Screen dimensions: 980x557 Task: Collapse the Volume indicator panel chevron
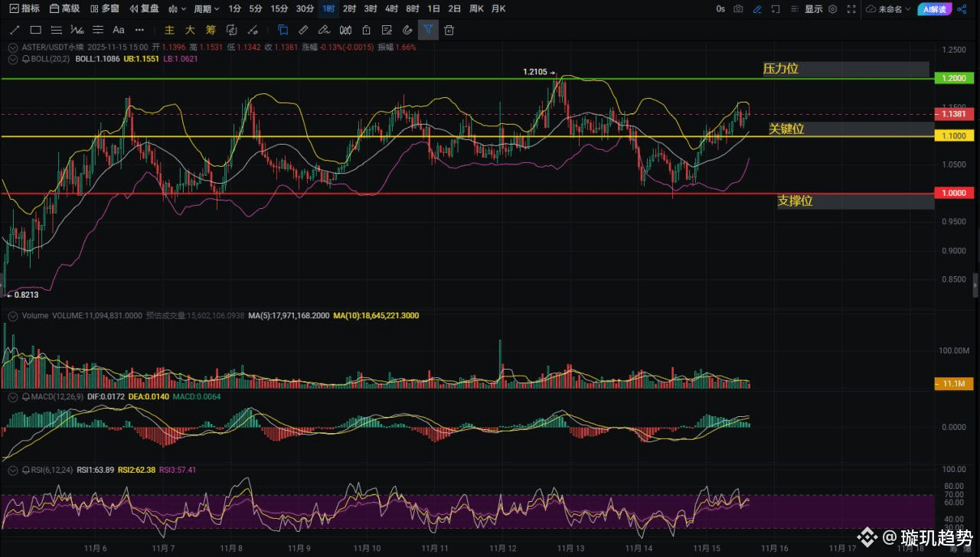(11, 315)
